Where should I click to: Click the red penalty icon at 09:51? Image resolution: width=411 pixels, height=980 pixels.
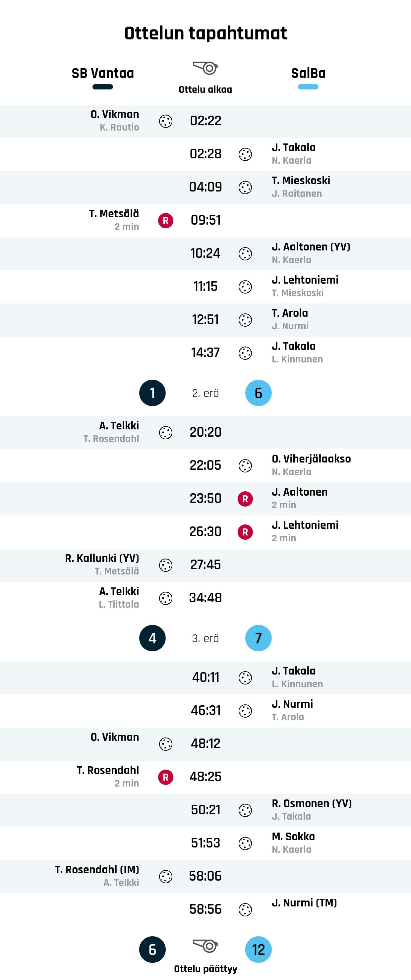coord(165,221)
